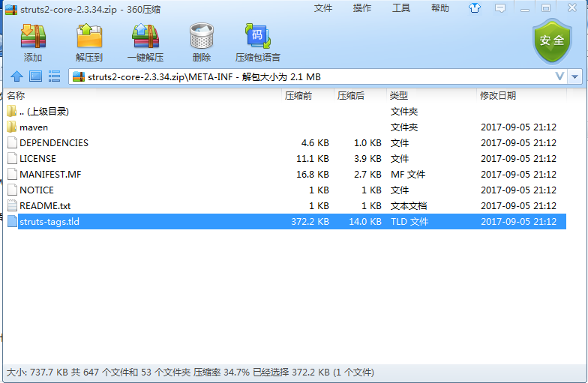This screenshot has height=383, width=588.
Task: Sort by the 压缩后 column header
Action: point(360,96)
